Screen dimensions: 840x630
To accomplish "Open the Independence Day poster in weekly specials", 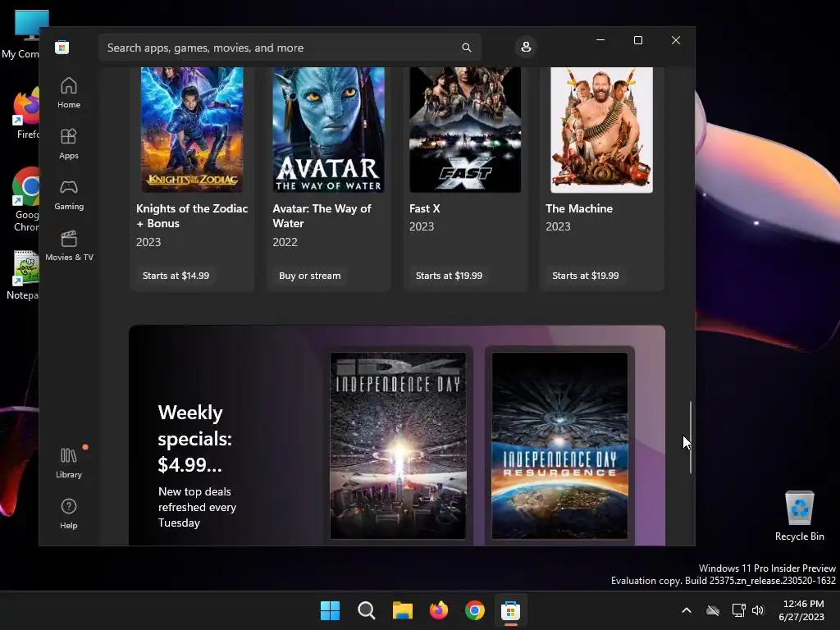I will pos(398,445).
